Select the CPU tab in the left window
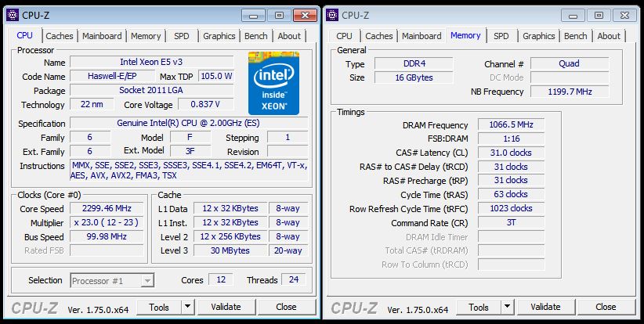The height and width of the screenshot is (324, 644). click(24, 35)
